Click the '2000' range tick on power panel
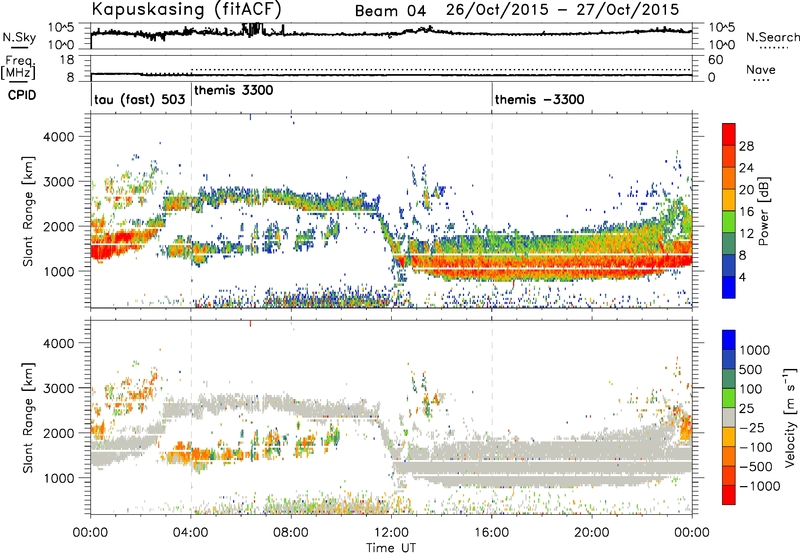Screen dimensions: 800x554 [59, 226]
